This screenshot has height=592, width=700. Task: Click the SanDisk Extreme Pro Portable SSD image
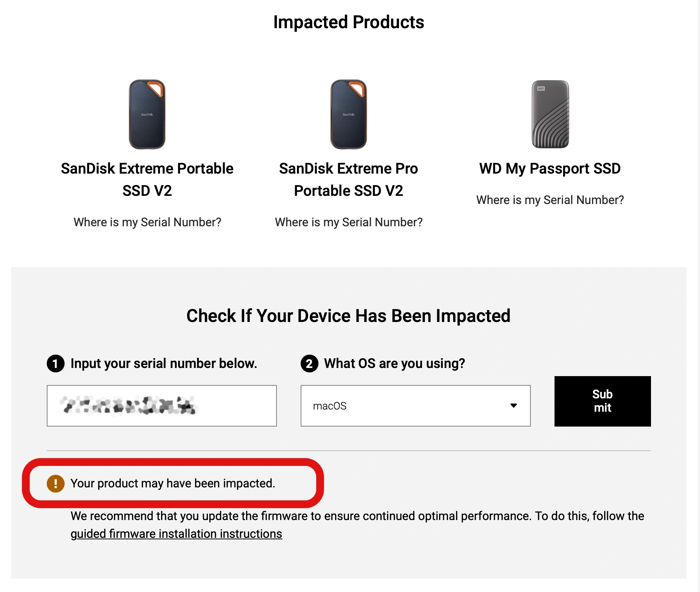point(349,114)
